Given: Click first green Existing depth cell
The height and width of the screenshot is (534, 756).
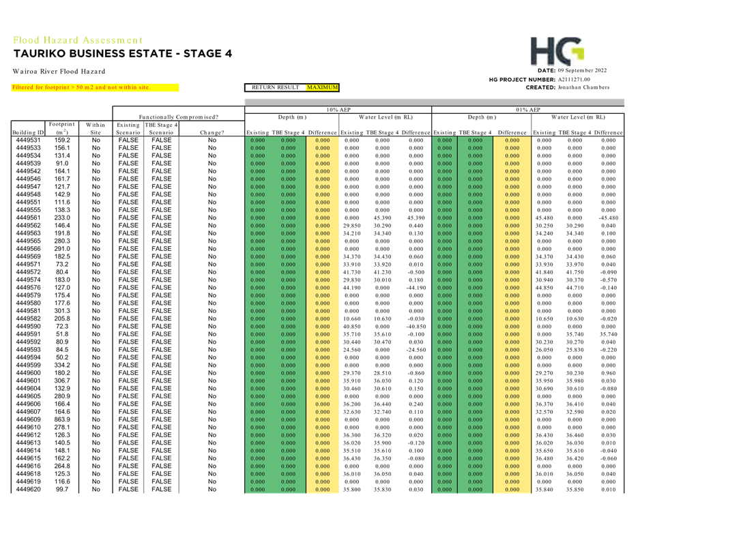Looking at the screenshot, I should coord(257,140).
